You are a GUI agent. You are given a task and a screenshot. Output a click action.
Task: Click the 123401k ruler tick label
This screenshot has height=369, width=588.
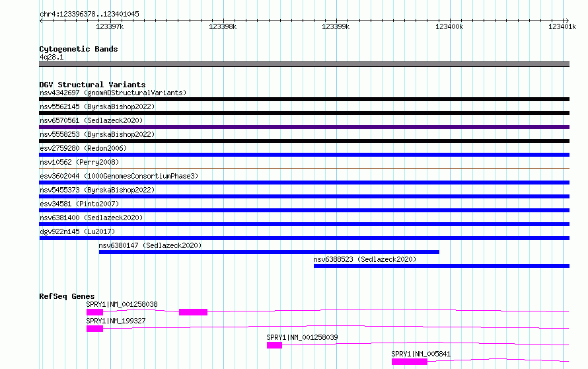coord(562,26)
